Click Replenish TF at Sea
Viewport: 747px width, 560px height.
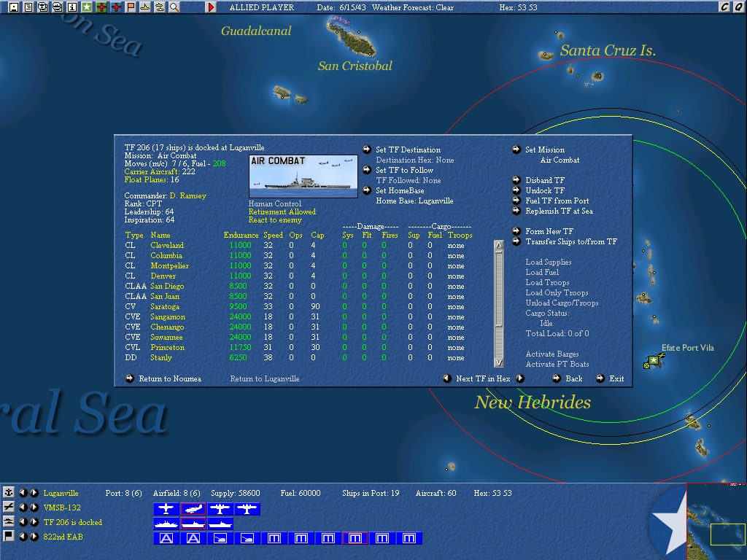point(560,211)
